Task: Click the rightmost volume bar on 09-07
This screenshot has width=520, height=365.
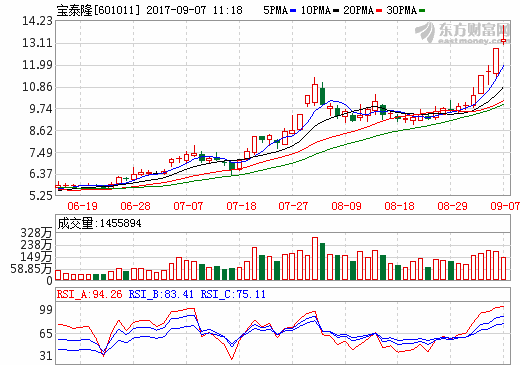Action: click(x=503, y=269)
